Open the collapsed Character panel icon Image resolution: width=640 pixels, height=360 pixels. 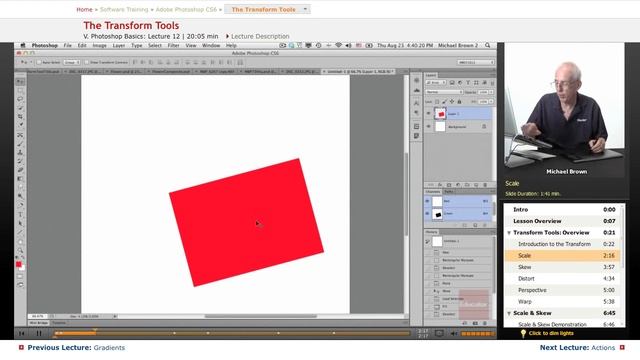pyautogui.click(x=416, y=104)
